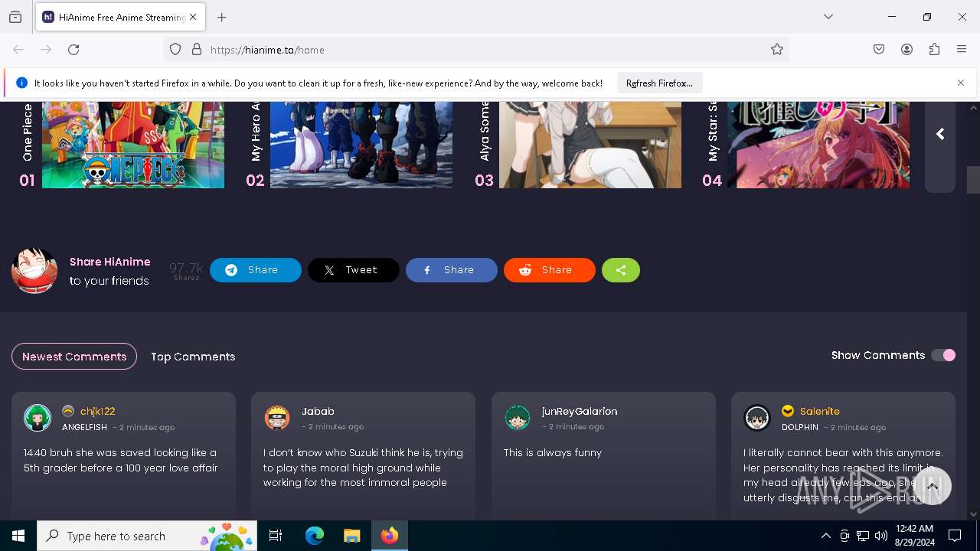Click the ANGELFISH rank label
980x551 pixels.
(x=84, y=427)
